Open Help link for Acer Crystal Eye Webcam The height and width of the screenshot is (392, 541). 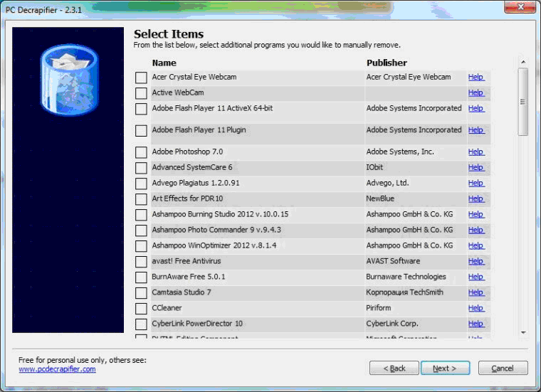(x=476, y=78)
